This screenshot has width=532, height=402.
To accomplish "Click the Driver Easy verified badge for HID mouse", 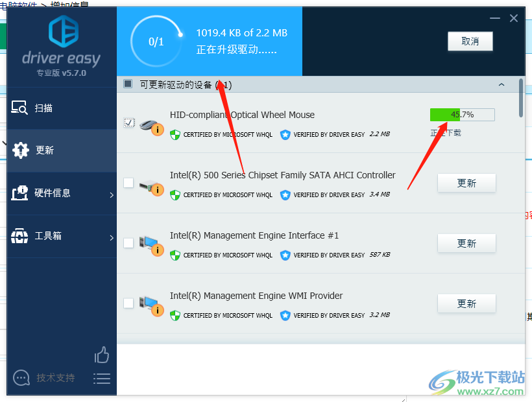I will click(285, 135).
